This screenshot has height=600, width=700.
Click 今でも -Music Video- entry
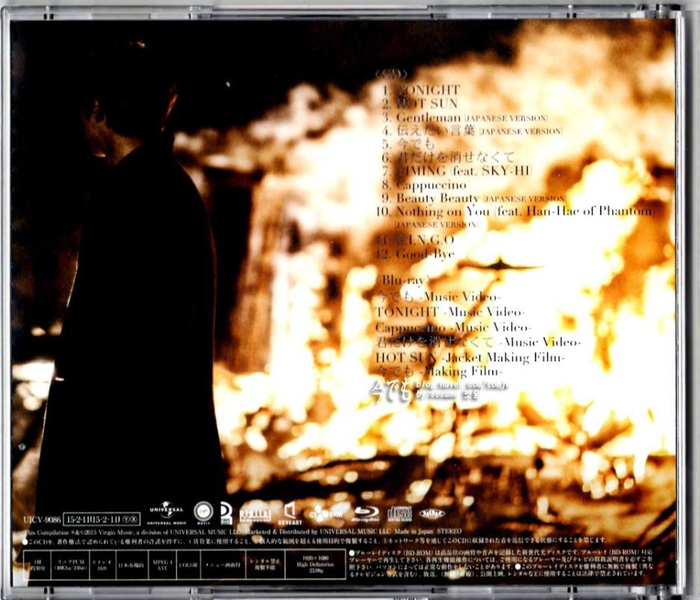coord(438,296)
